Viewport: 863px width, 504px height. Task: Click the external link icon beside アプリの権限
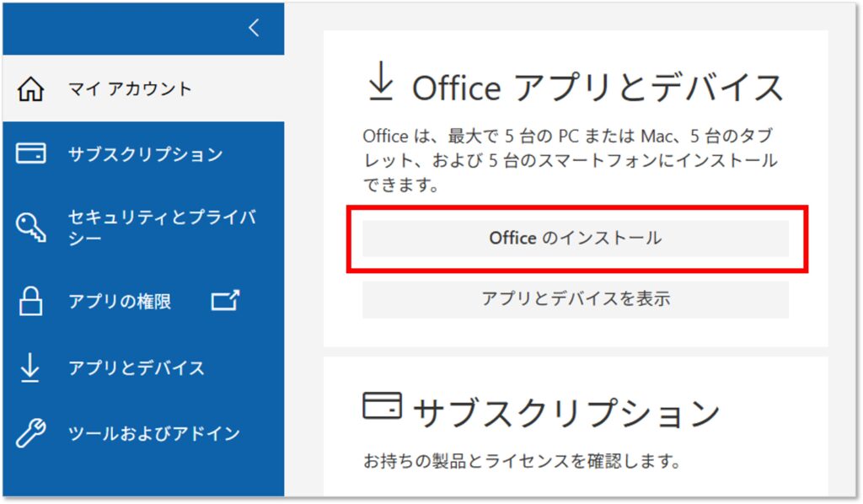[226, 300]
